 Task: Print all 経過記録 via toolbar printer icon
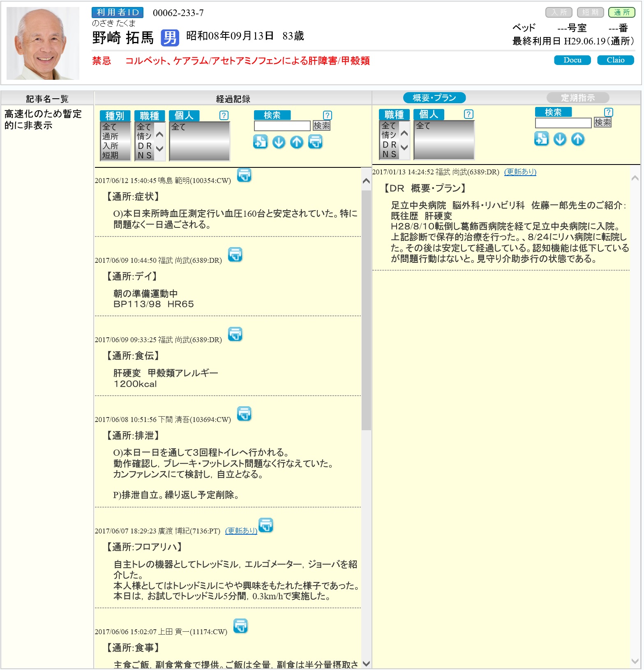coord(315,142)
